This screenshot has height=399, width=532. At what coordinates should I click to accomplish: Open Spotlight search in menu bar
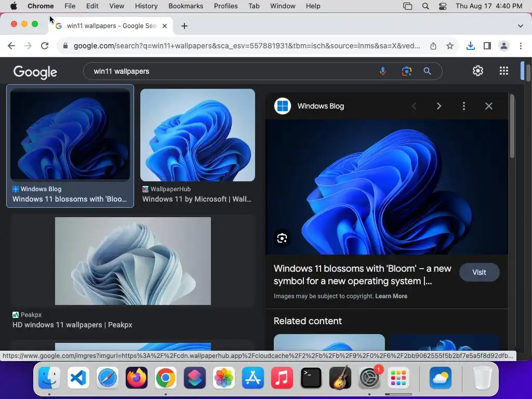click(425, 6)
